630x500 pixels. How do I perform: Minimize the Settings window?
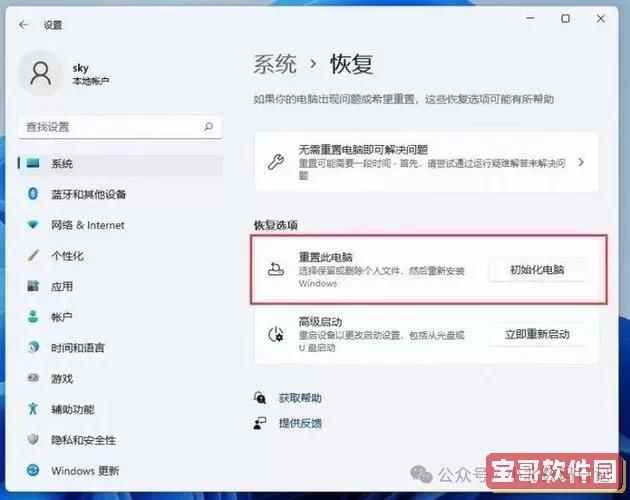tap(530, 18)
